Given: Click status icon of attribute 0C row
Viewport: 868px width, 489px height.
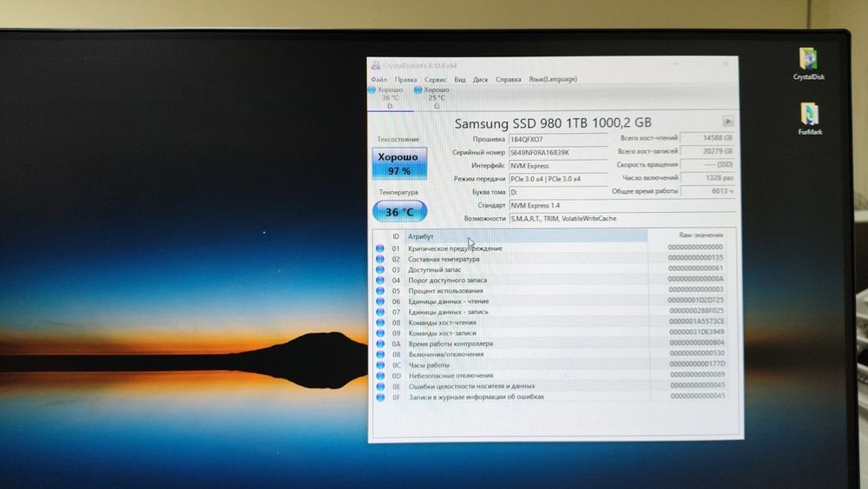Looking at the screenshot, I should pyautogui.click(x=380, y=366).
